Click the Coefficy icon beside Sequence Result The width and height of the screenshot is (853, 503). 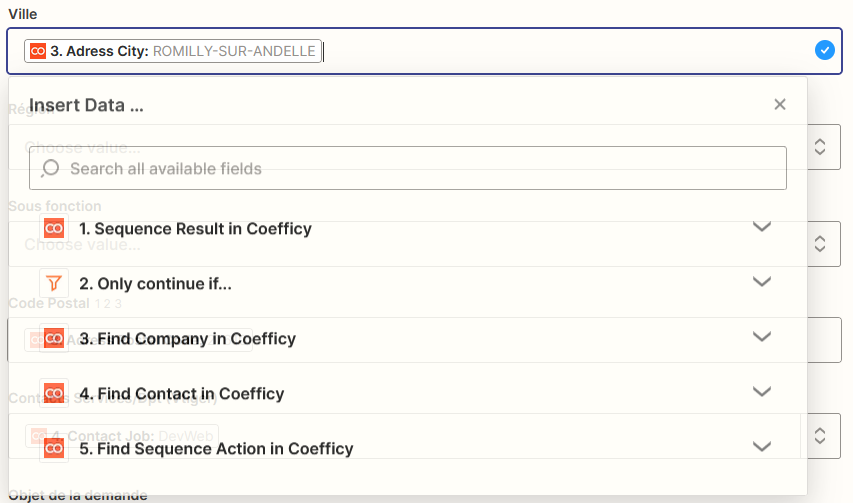54,229
